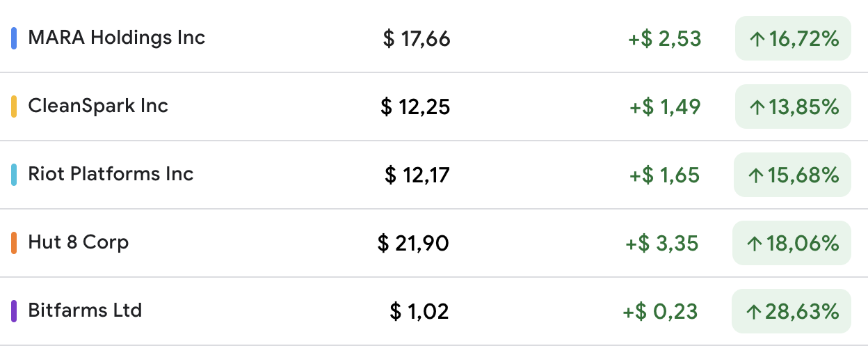The image size is (868, 355).
Task: Click the 18,06% up-arrow badge for Hut 8
Action: pyautogui.click(x=792, y=243)
